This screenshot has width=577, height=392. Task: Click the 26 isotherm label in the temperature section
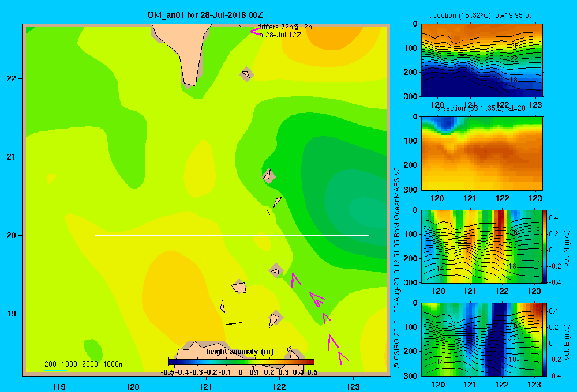point(515,46)
